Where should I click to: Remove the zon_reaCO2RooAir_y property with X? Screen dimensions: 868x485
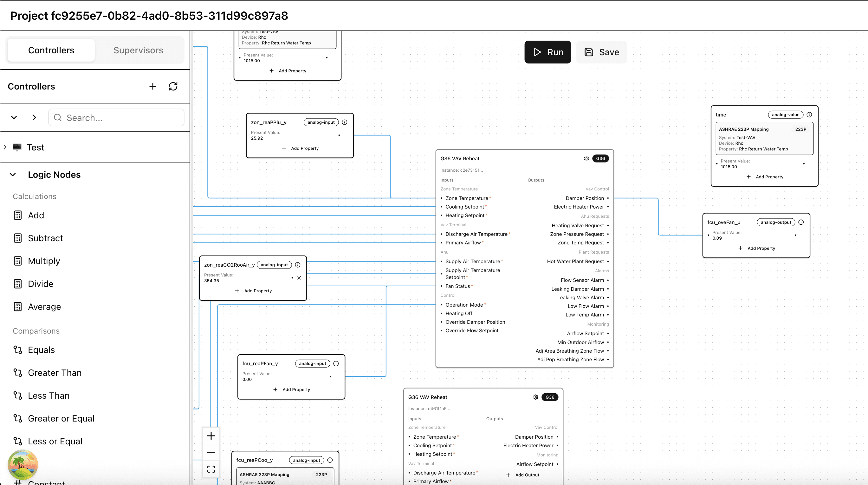coord(299,278)
